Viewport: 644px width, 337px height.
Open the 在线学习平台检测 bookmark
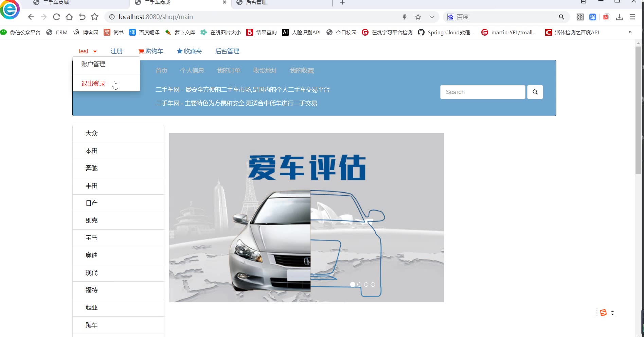click(387, 32)
